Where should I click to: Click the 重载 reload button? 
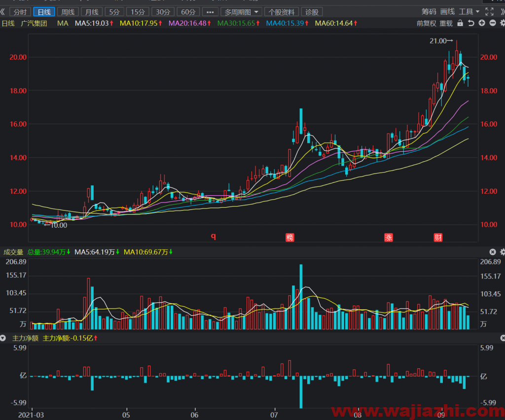446,23
